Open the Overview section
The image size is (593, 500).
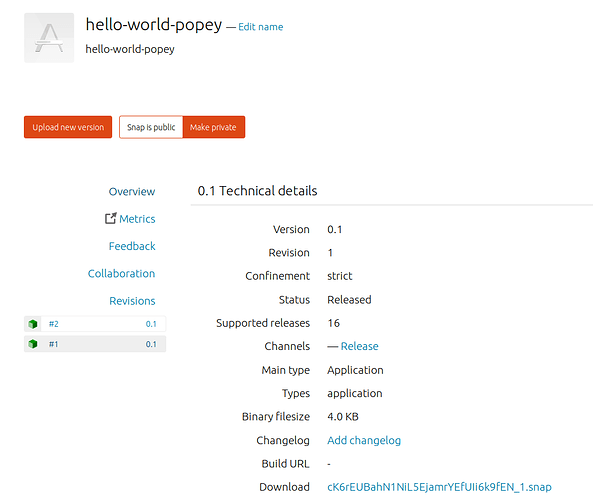[132, 192]
